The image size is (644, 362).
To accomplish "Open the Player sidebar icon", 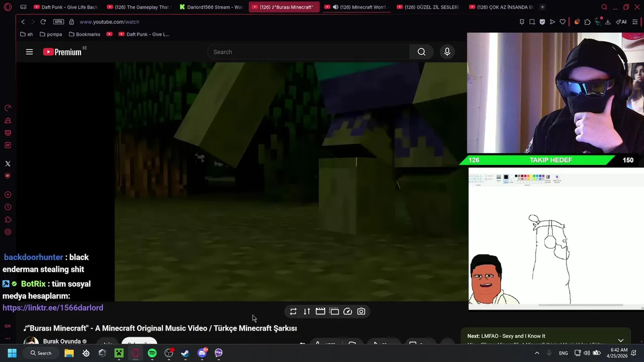I will [8, 195].
